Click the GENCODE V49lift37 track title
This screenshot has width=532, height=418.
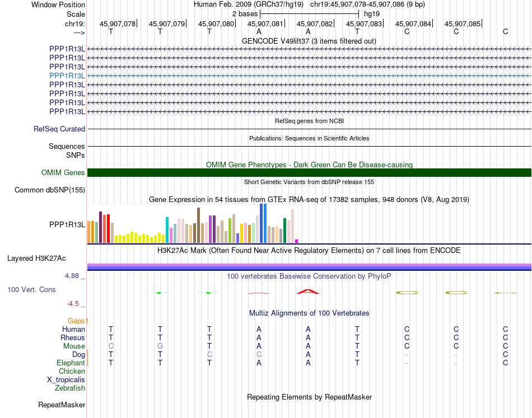tap(309, 41)
